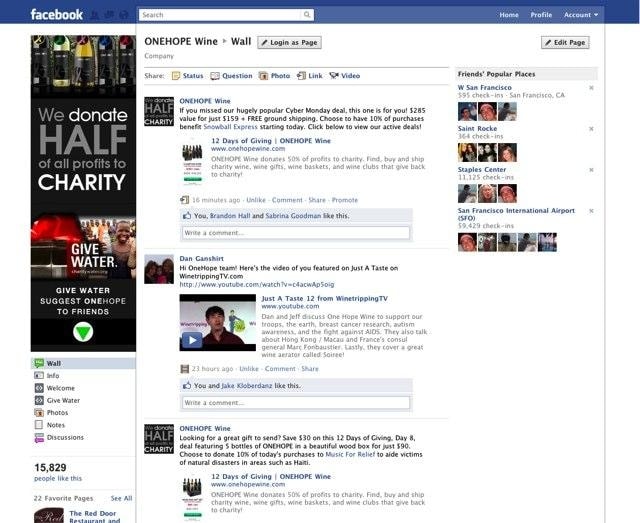
Task: Click the top search field
Action: (x=220, y=15)
